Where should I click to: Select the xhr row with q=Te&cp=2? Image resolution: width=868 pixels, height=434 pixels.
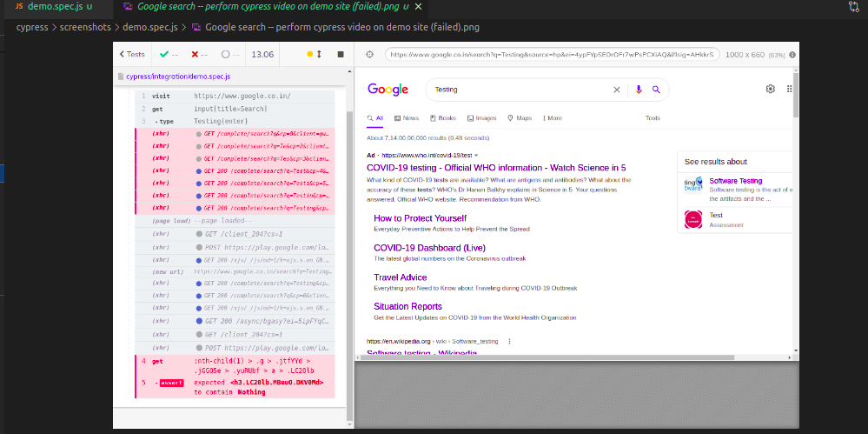point(235,146)
